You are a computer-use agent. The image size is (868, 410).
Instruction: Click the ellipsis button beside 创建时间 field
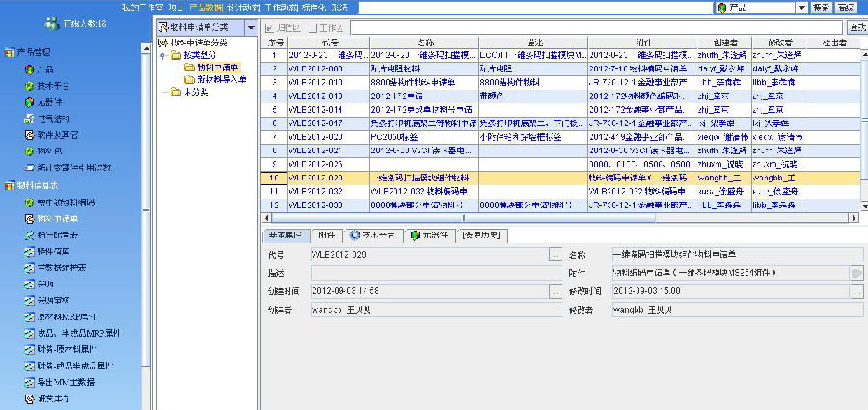tap(555, 291)
